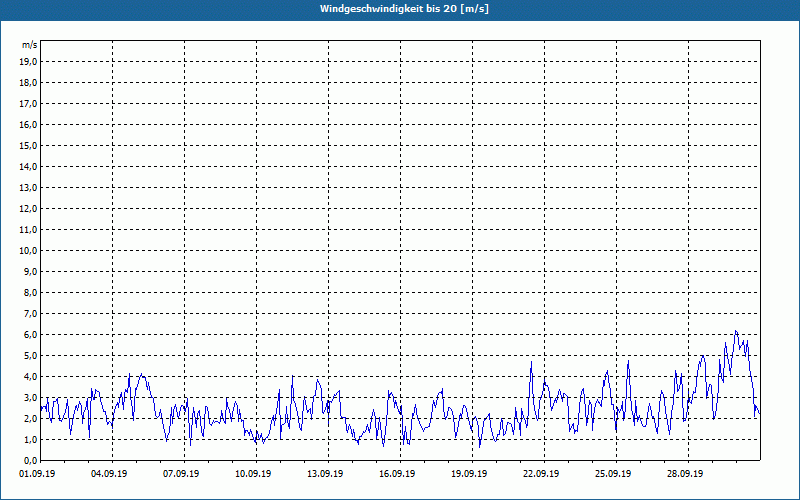This screenshot has height=500, width=800.
Task: Click the 10.09.19 date label
Action: click(253, 473)
